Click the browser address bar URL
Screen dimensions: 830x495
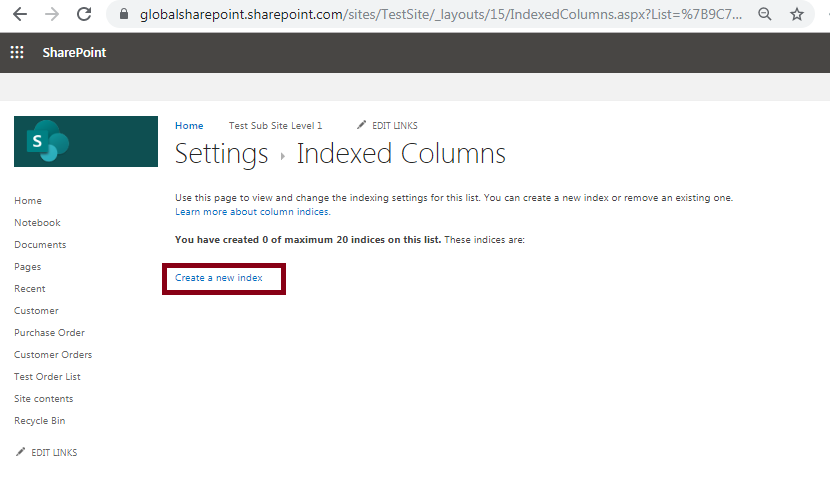(441, 14)
